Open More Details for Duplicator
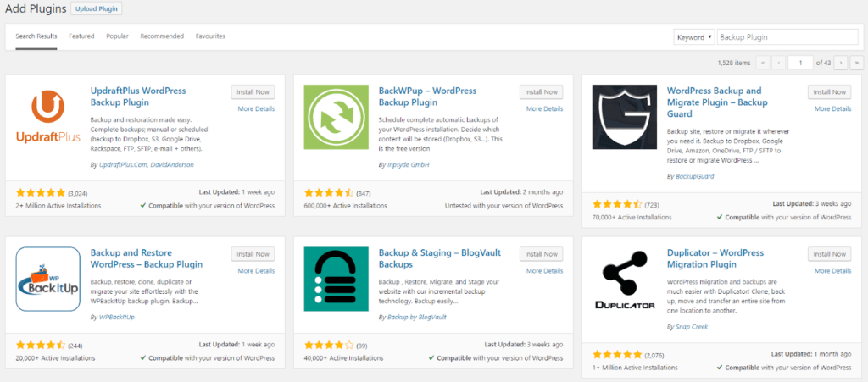Screen dimensions: 868x382 (833, 271)
